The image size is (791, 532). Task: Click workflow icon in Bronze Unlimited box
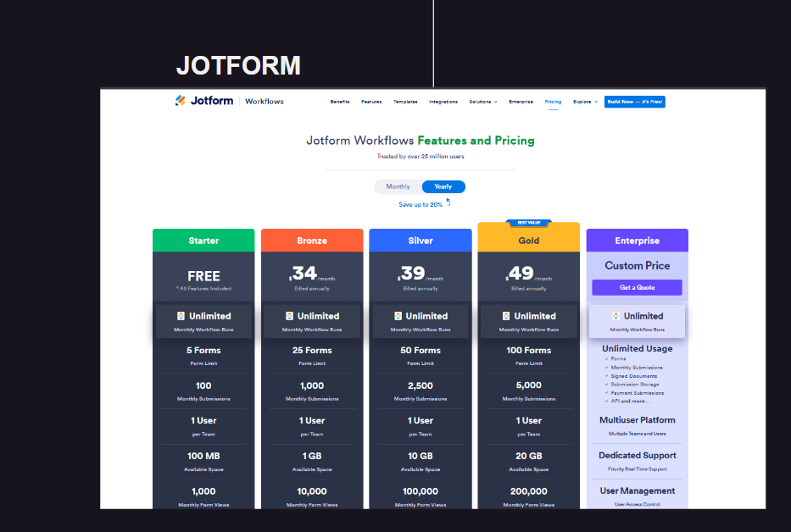click(289, 316)
